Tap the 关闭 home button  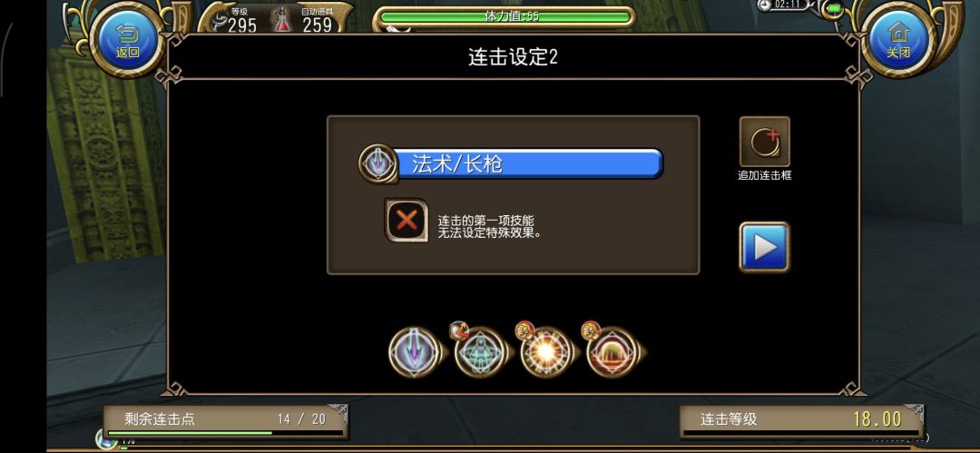898,39
